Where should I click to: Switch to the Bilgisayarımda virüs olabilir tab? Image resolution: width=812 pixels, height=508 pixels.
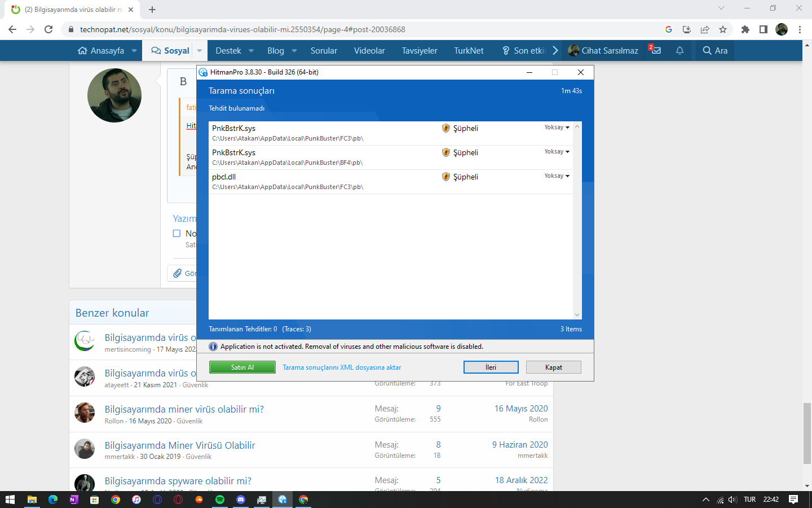[72, 10]
